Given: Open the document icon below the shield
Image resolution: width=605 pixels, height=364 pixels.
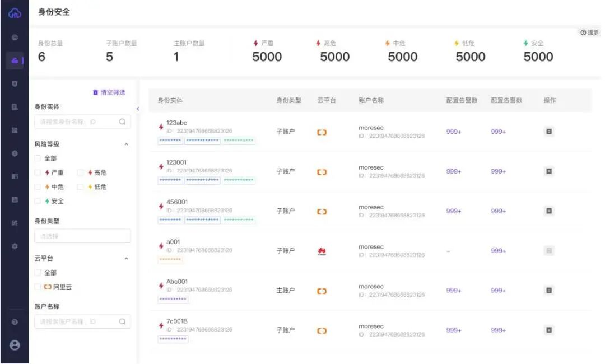Looking at the screenshot, I should point(15,107).
